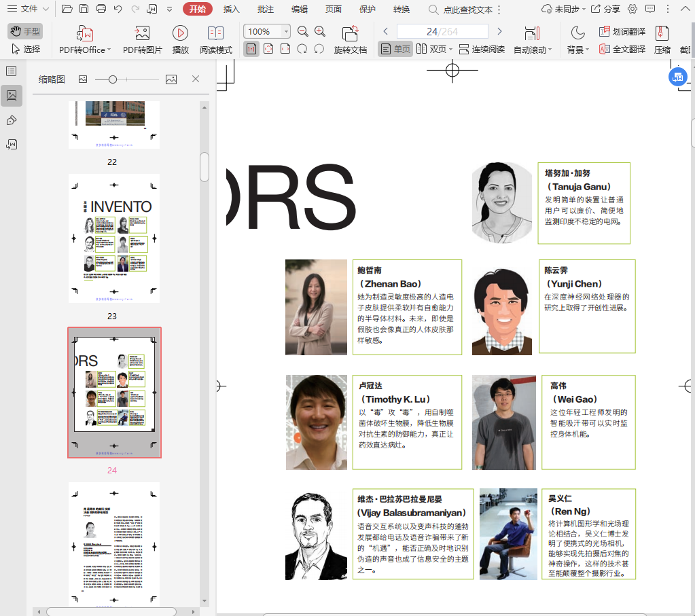
Task: Switch to the 插入 tab
Action: coord(232,9)
